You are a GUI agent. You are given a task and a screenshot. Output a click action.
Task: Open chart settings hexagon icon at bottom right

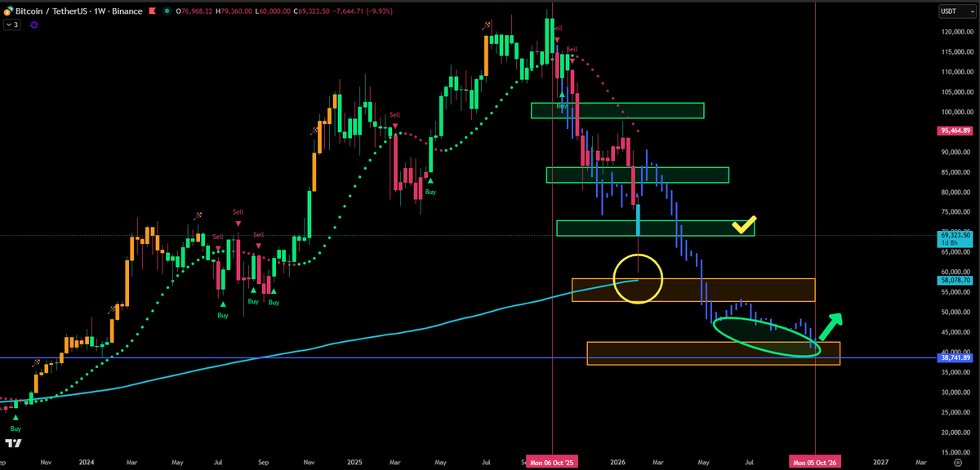pos(957,462)
